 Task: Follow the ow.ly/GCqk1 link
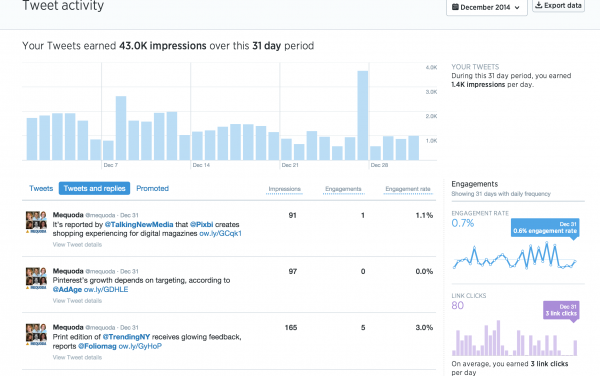220,233
